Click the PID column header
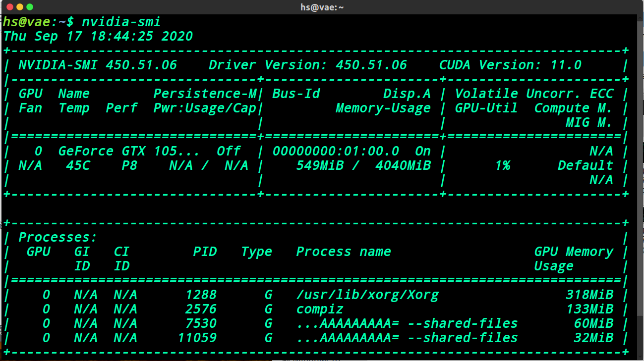This screenshot has height=361, width=644. (x=205, y=252)
